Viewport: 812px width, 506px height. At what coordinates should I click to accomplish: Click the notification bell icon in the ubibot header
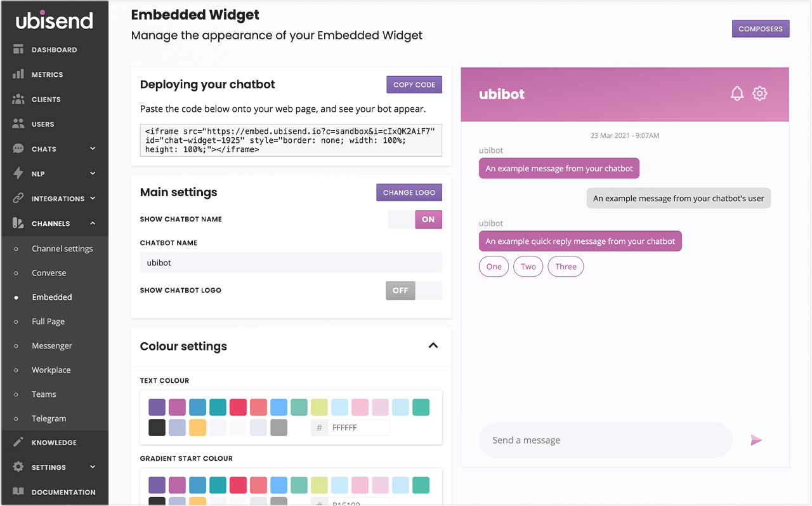737,94
